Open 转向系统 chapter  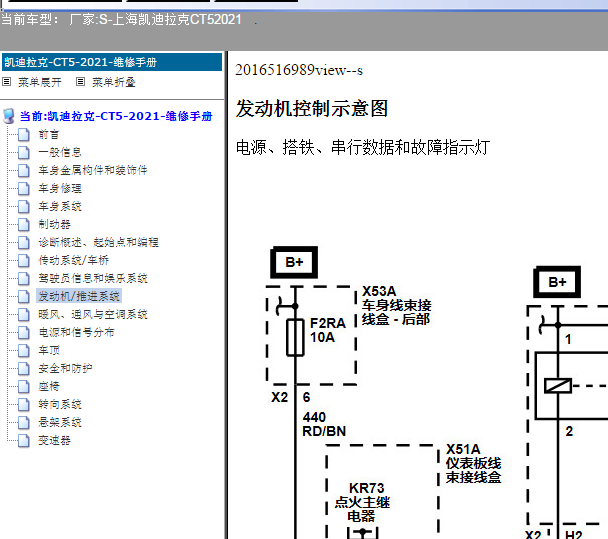[59, 404]
